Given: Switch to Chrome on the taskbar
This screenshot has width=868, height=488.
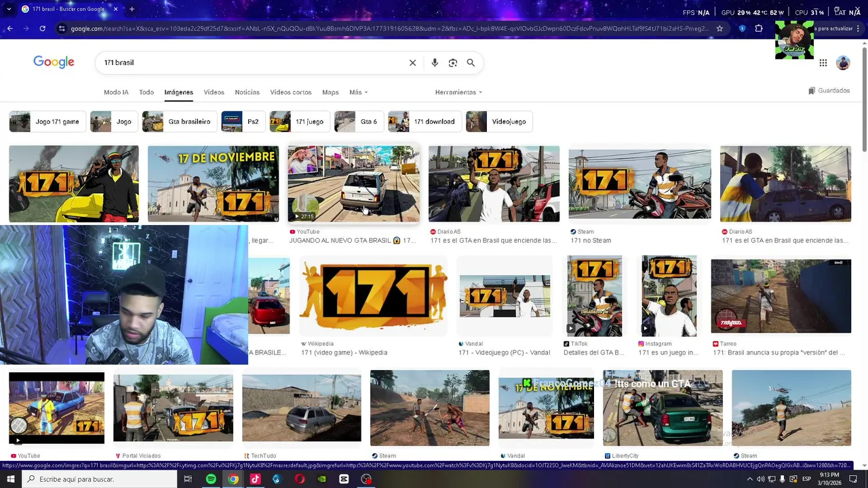Looking at the screenshot, I should pos(233,479).
